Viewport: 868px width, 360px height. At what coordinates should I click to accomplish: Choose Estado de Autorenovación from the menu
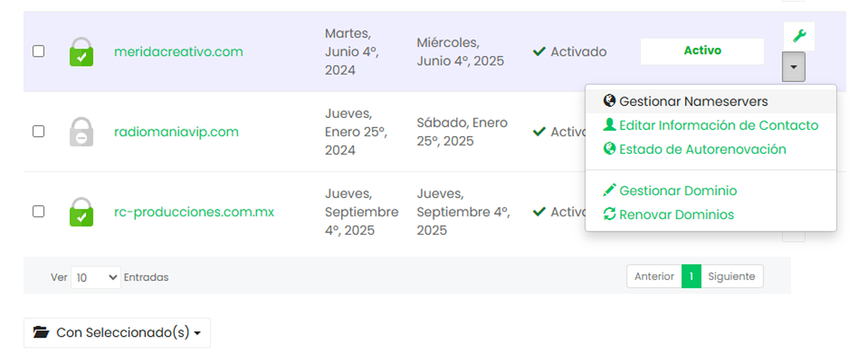702,149
